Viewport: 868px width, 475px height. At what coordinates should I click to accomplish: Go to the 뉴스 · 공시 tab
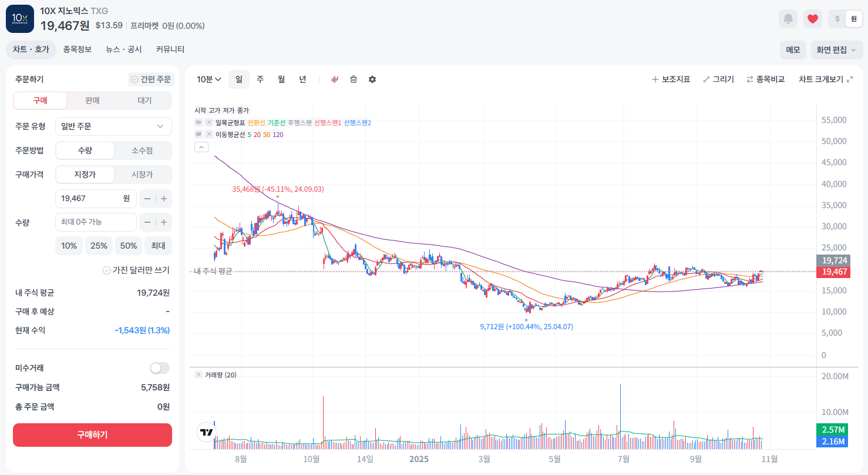coord(124,50)
